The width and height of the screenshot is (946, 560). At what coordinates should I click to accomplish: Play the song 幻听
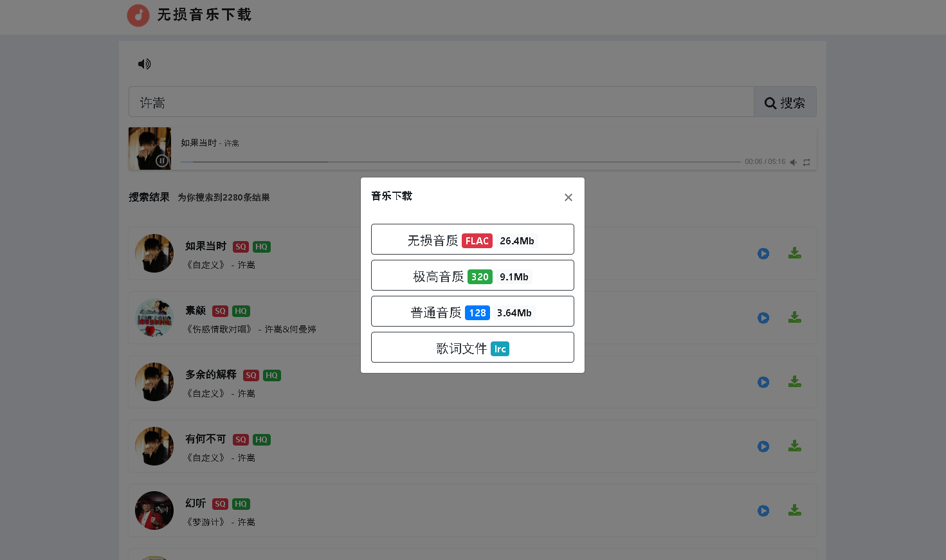[763, 510]
